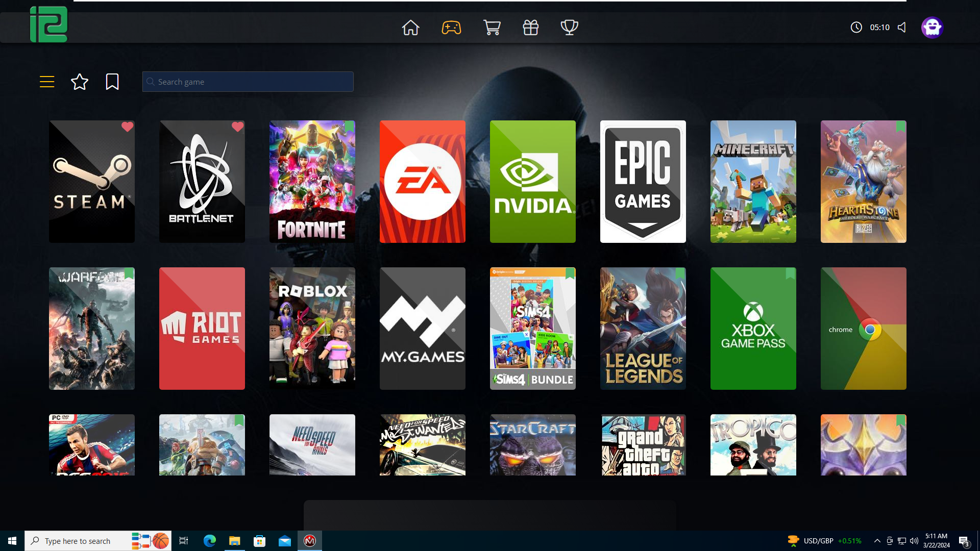Click the clock session timer icon

(856, 28)
